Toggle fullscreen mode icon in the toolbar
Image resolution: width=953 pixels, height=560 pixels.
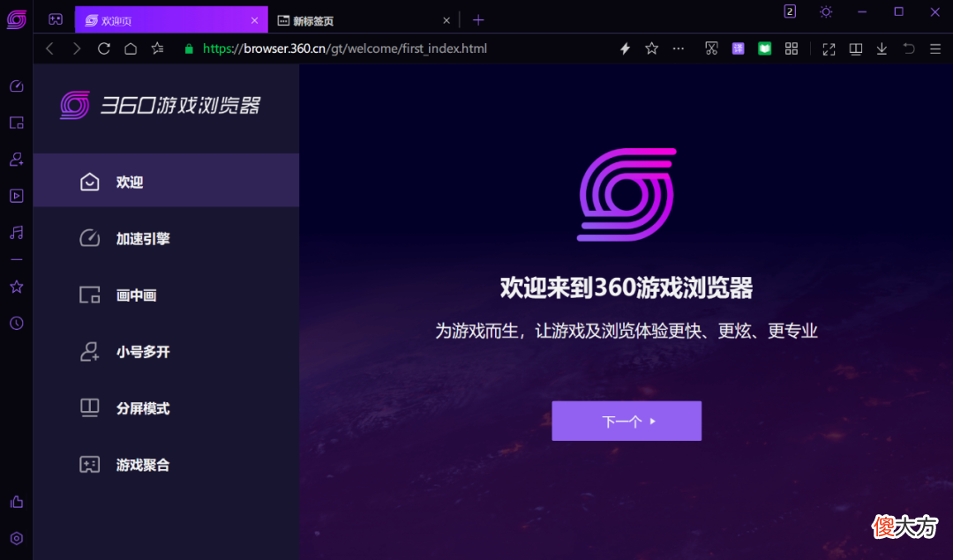coord(829,49)
